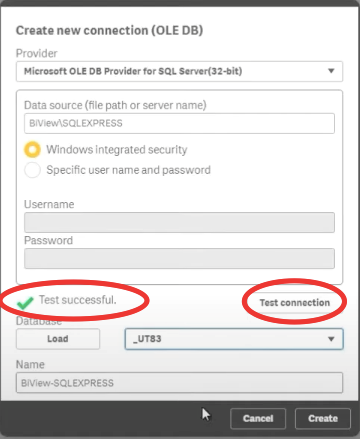The height and width of the screenshot is (439, 360).
Task: Click into the Username input field
Action: [179, 222]
